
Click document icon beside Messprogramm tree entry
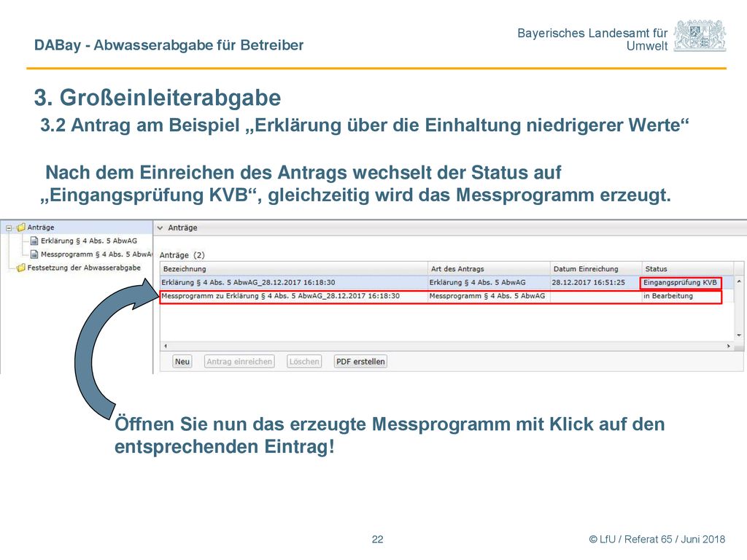pos(34,254)
